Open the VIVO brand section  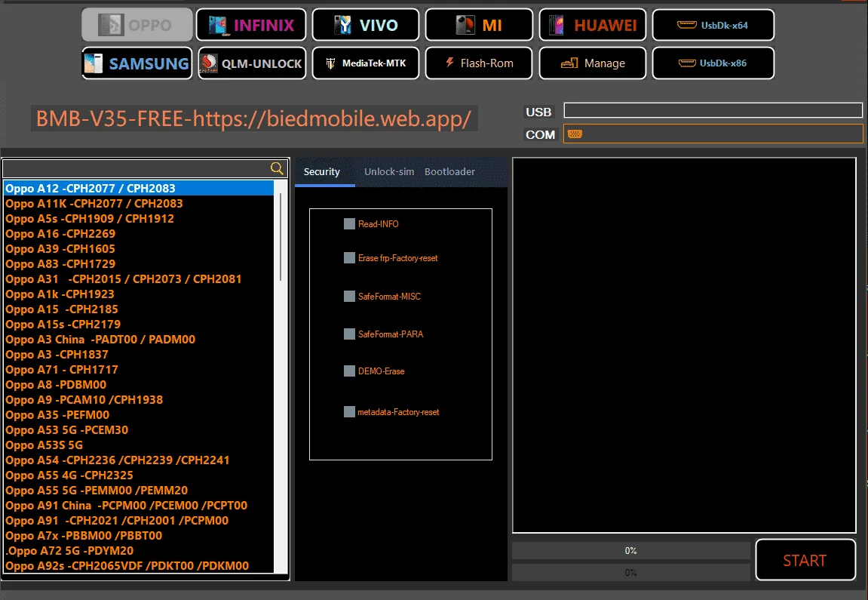pyautogui.click(x=365, y=25)
